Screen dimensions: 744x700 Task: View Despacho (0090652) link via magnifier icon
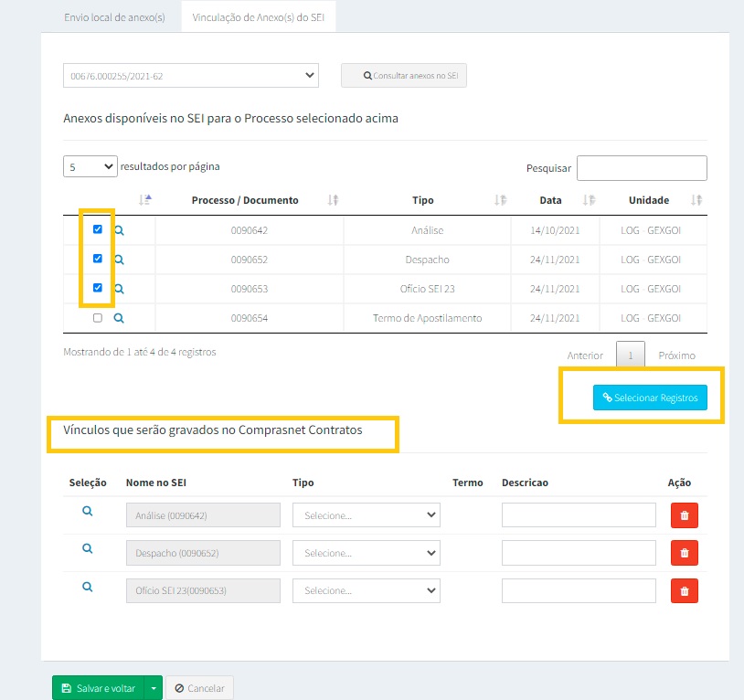tap(88, 548)
